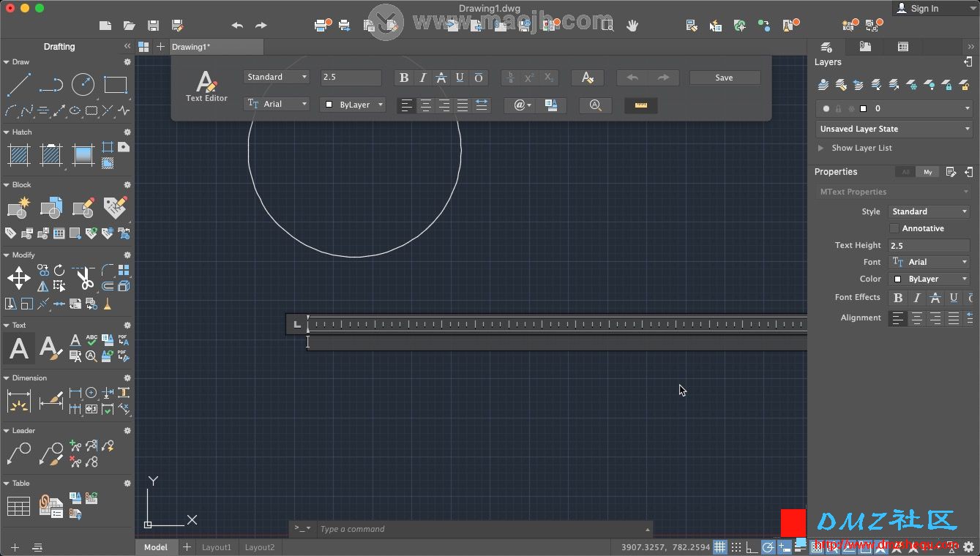980x556 pixels.
Task: Toggle Bold in Properties Font Effects
Action: 898,298
